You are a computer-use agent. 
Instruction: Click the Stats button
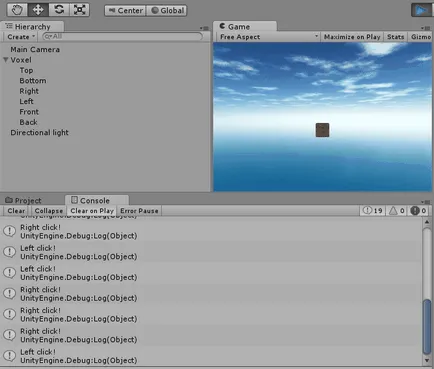pyautogui.click(x=395, y=37)
